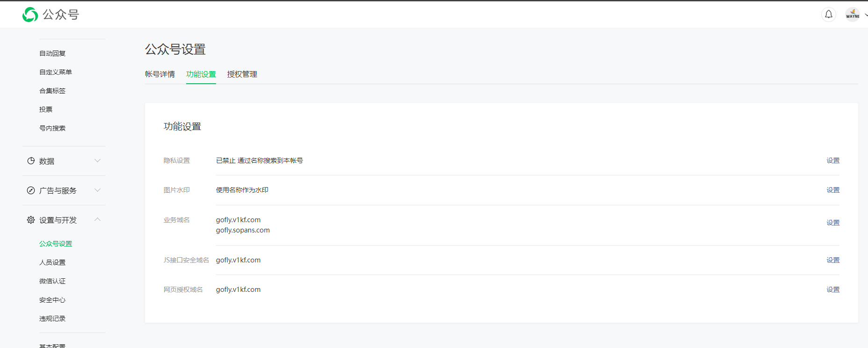The width and height of the screenshot is (868, 348).
Task: Go to 人员设置 in the sidebar
Action: (x=52, y=262)
